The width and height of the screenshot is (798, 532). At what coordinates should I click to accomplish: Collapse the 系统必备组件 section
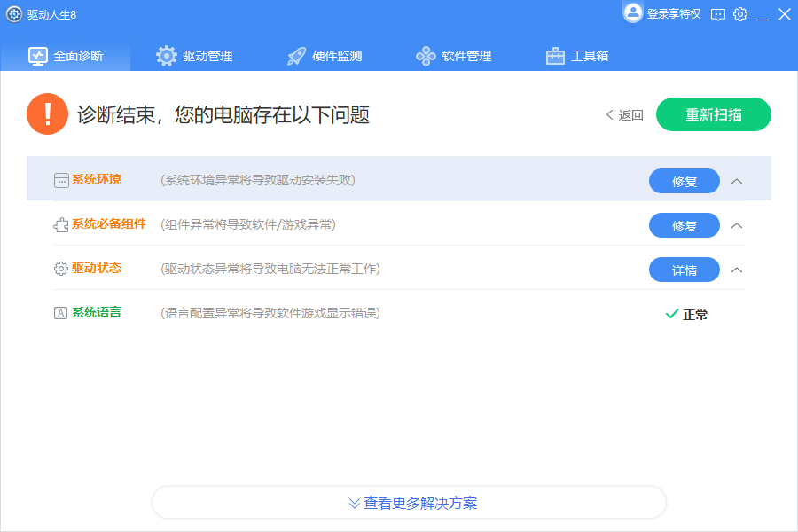tap(737, 224)
